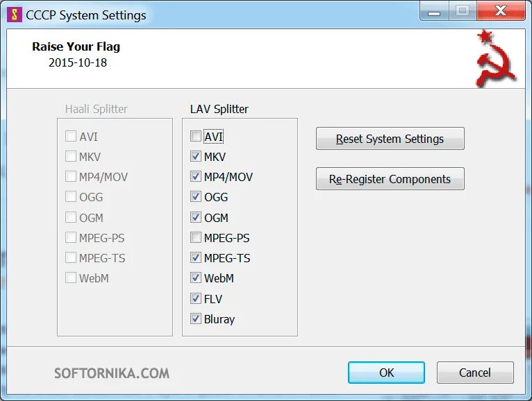Click MP4/MOV checkbox under Haali Splitter
This screenshot has width=532, height=401.
click(71, 176)
